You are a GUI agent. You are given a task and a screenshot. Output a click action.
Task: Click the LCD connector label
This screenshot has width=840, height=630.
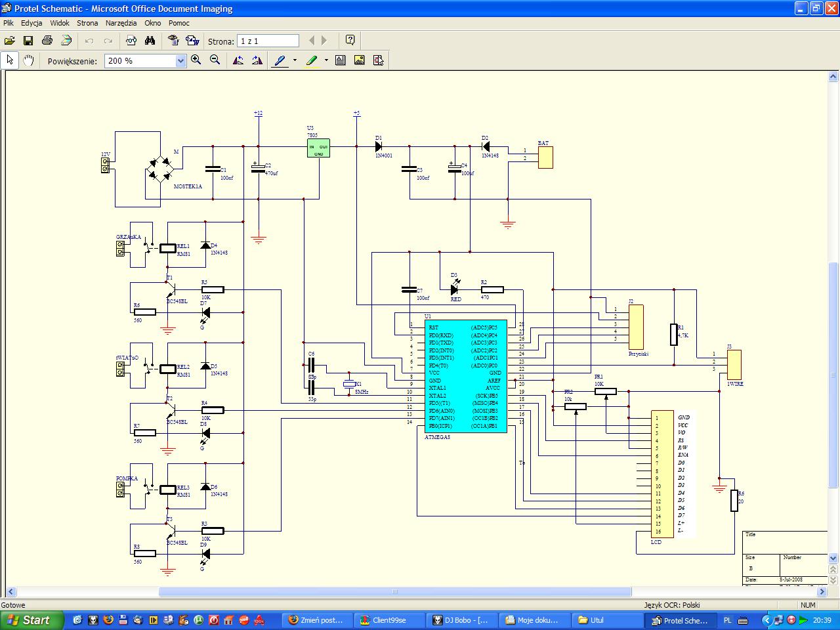point(656,542)
